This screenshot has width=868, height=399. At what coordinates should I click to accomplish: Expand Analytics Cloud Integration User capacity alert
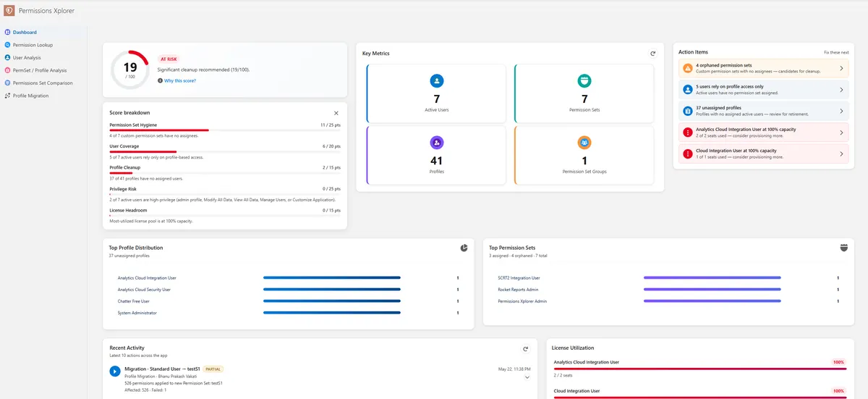(x=841, y=133)
